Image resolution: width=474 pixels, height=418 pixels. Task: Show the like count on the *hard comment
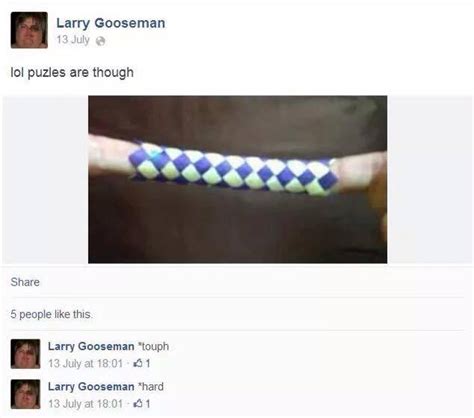(x=148, y=404)
